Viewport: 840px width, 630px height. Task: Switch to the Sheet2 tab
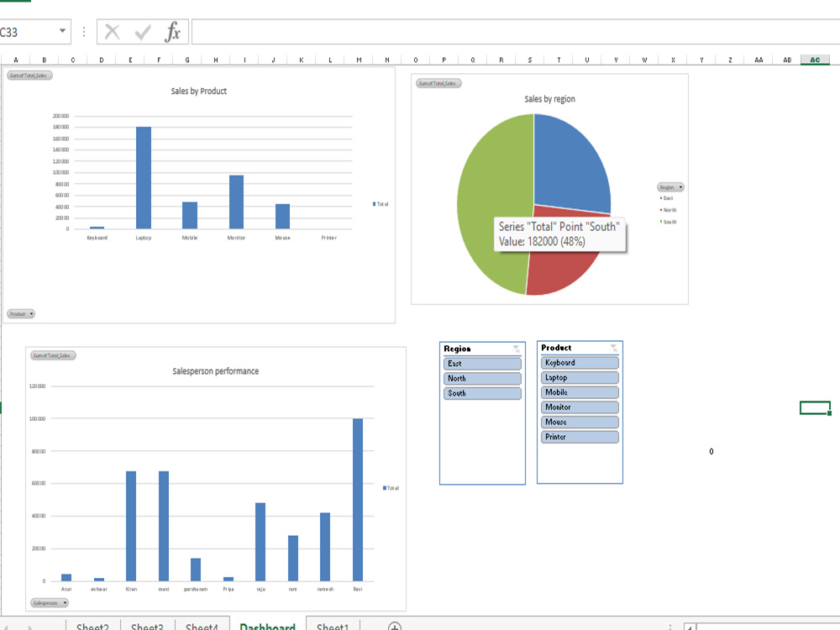tap(92, 626)
